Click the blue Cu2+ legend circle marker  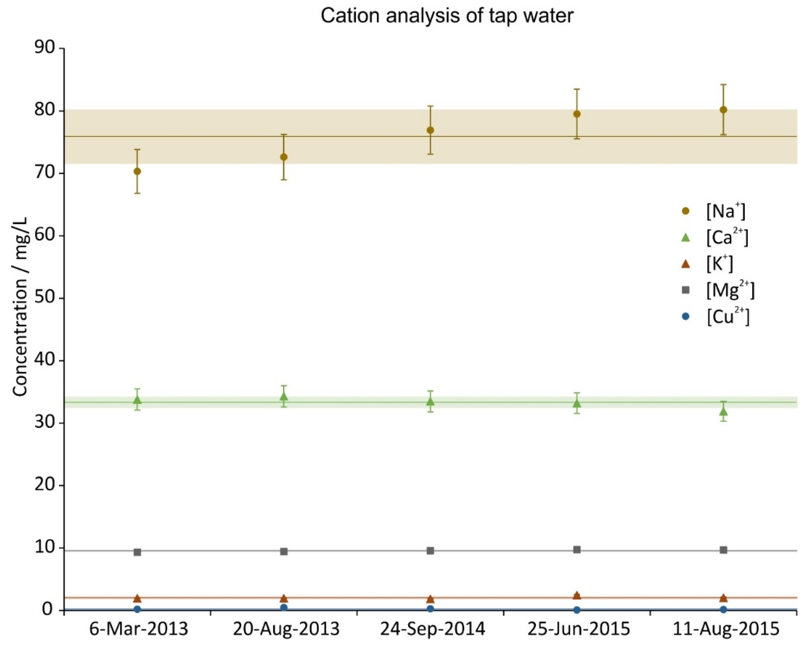pos(686,317)
